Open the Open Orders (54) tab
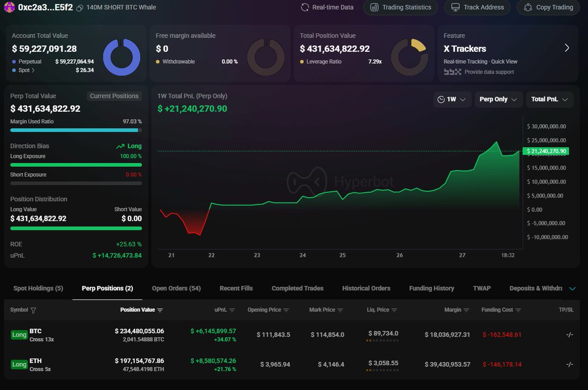 (176, 289)
